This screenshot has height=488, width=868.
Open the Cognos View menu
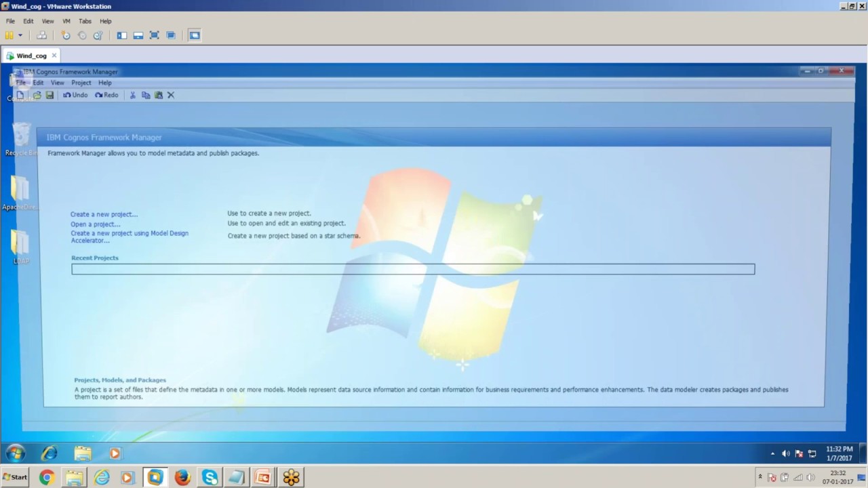point(58,83)
